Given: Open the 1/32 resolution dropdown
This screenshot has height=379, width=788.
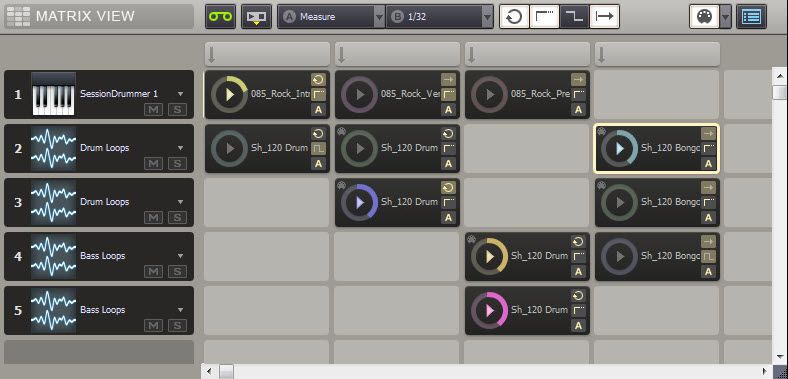Looking at the screenshot, I should 440,17.
